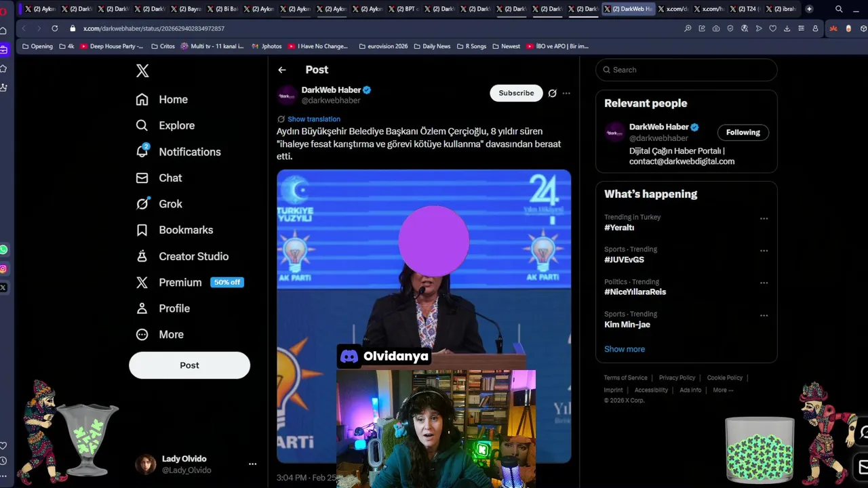Screen dimensions: 868x488
Task: Open Grok from the sidebar
Action: click(159, 204)
